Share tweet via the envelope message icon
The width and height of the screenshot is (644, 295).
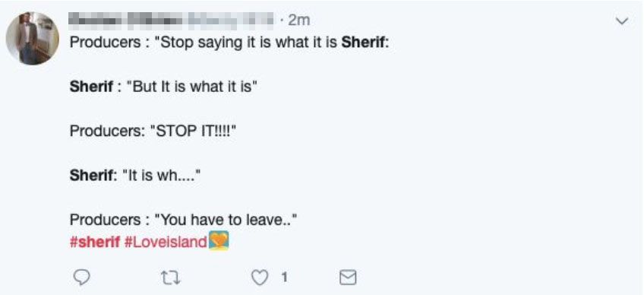coord(349,278)
